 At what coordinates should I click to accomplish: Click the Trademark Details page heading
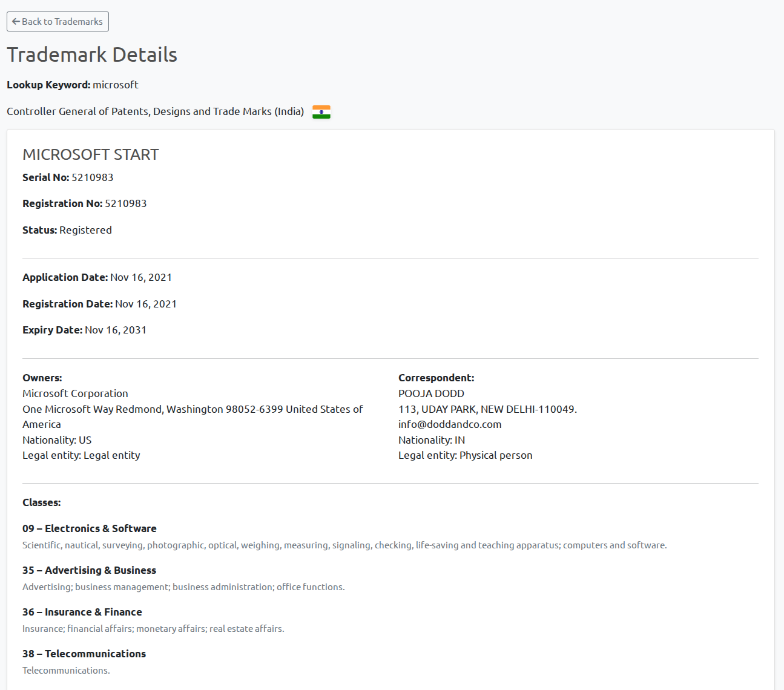92,55
